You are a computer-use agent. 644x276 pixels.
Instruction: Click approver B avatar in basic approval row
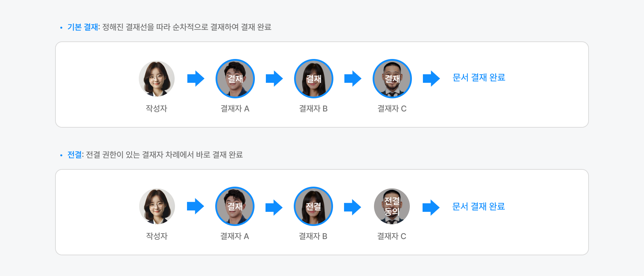[314, 79]
